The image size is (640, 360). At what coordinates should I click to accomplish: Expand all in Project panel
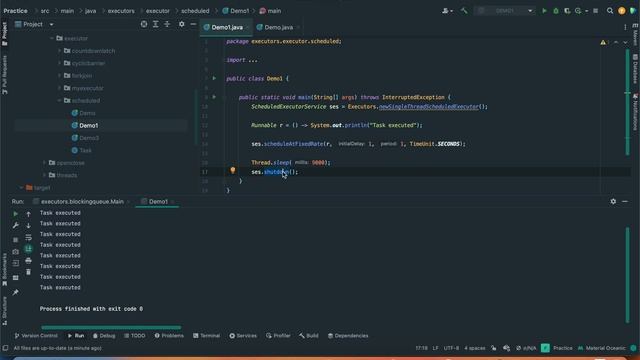156,24
